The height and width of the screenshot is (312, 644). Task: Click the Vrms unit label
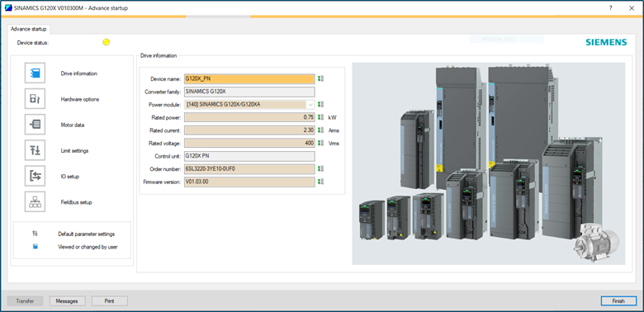tap(334, 144)
